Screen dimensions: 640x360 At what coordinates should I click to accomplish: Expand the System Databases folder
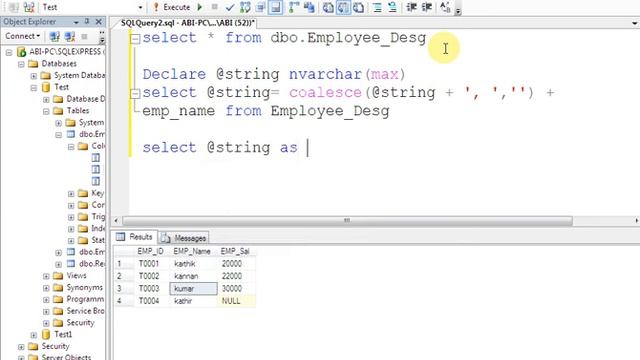point(34,76)
